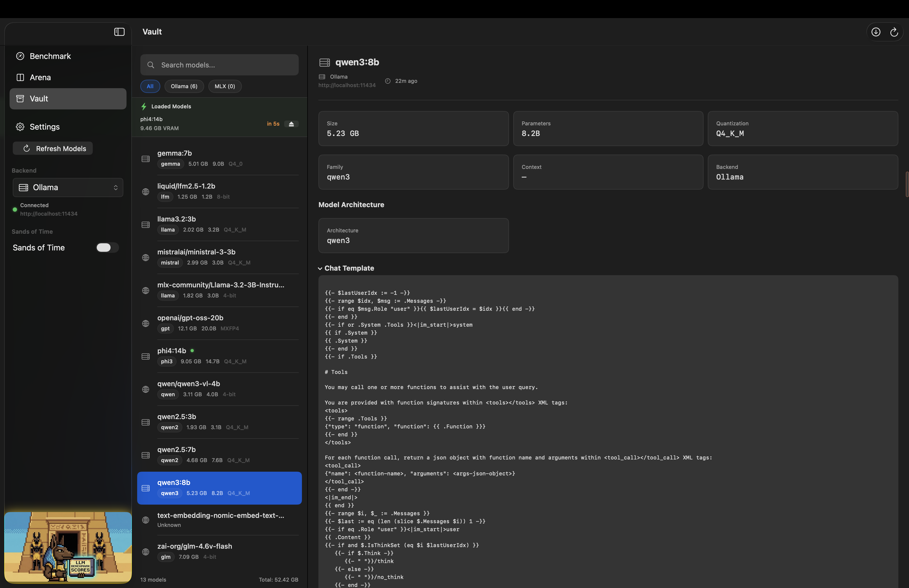
Task: Click the selected qwen3:8b row server icon
Action: pyautogui.click(x=145, y=488)
